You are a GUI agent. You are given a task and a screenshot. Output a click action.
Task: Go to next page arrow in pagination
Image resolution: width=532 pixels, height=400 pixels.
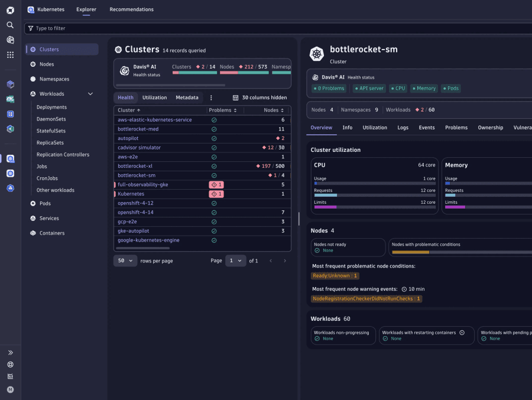(x=285, y=261)
